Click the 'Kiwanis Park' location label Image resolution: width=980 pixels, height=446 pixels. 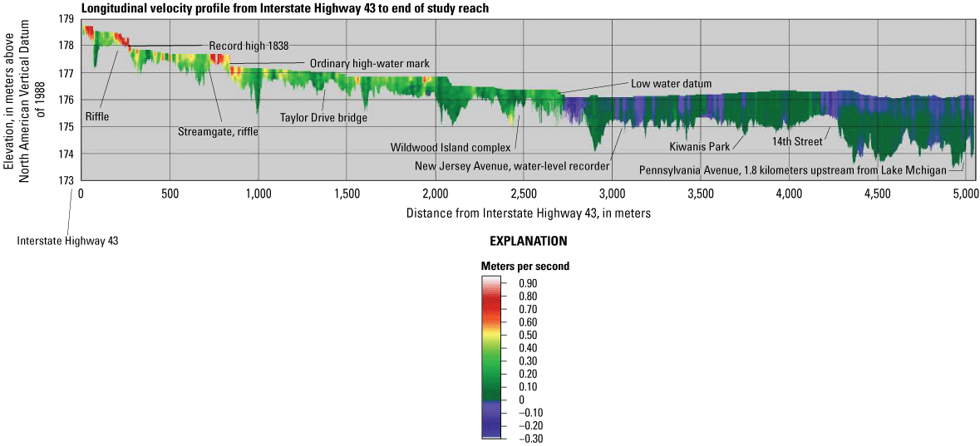click(x=699, y=147)
